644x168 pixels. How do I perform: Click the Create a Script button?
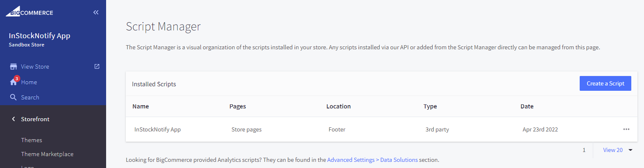605,83
